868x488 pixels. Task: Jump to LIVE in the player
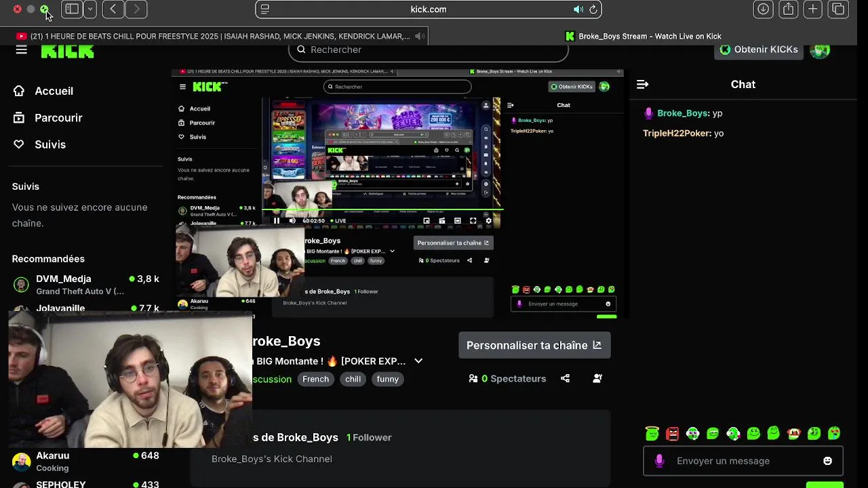pos(337,220)
